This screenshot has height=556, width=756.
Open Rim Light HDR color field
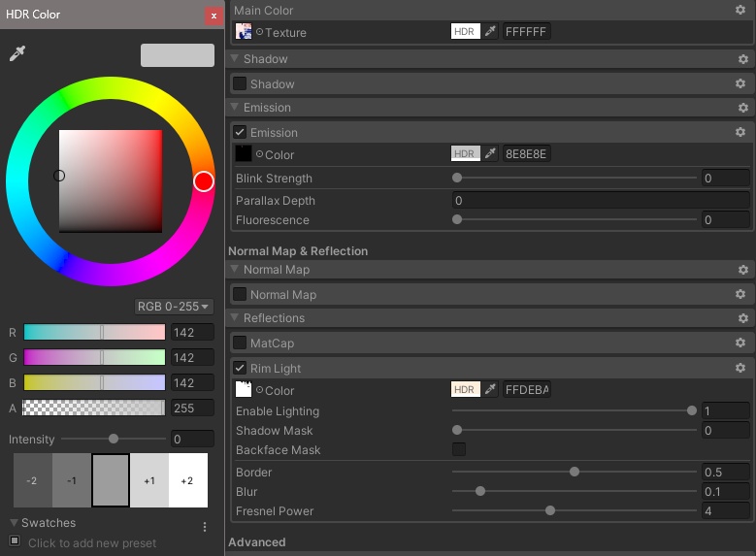pyautogui.click(x=465, y=389)
